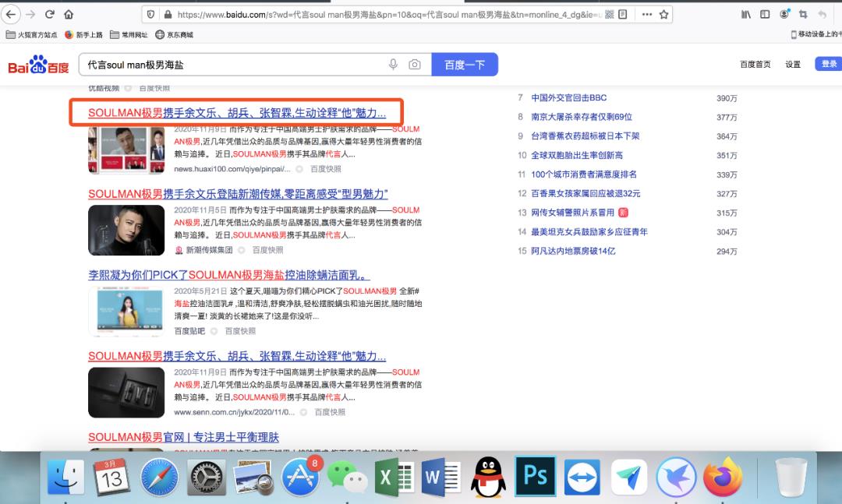Launch Photoshop from the dock
This screenshot has width=842, height=504.
point(536,475)
